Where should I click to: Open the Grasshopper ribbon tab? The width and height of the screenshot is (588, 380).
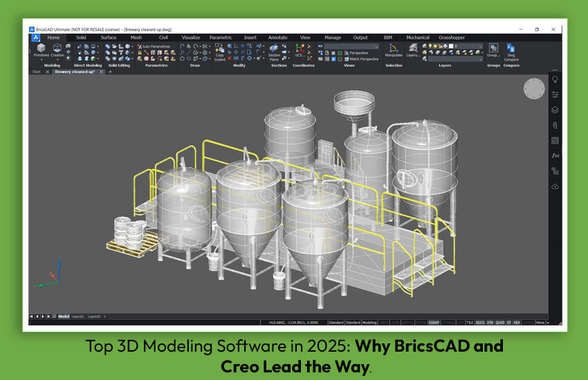pos(452,37)
